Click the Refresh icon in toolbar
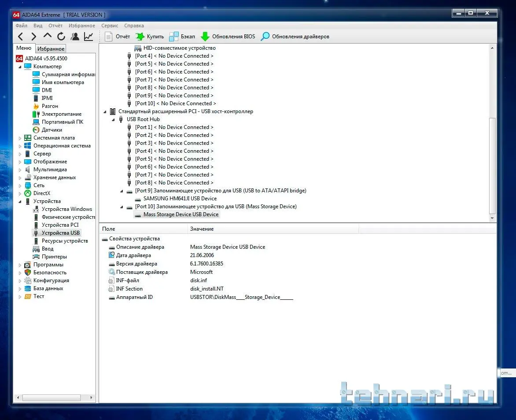This screenshot has width=516, height=420. [x=61, y=37]
